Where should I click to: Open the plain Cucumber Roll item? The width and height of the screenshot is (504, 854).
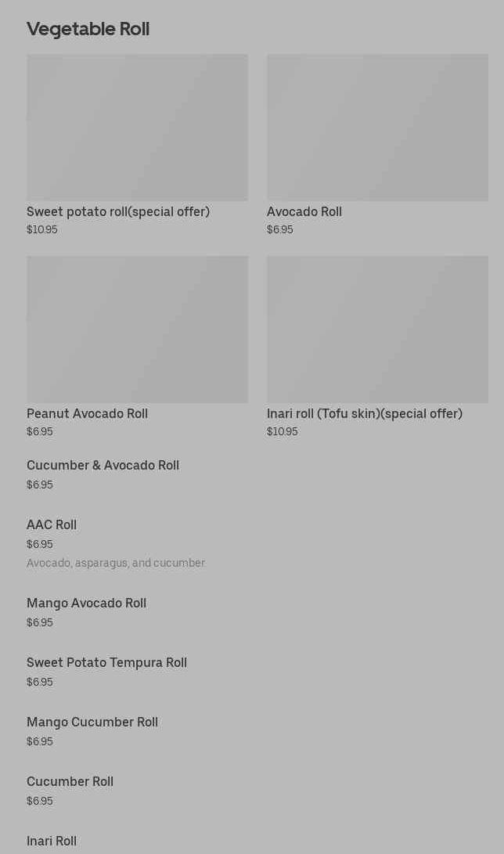[x=70, y=782]
